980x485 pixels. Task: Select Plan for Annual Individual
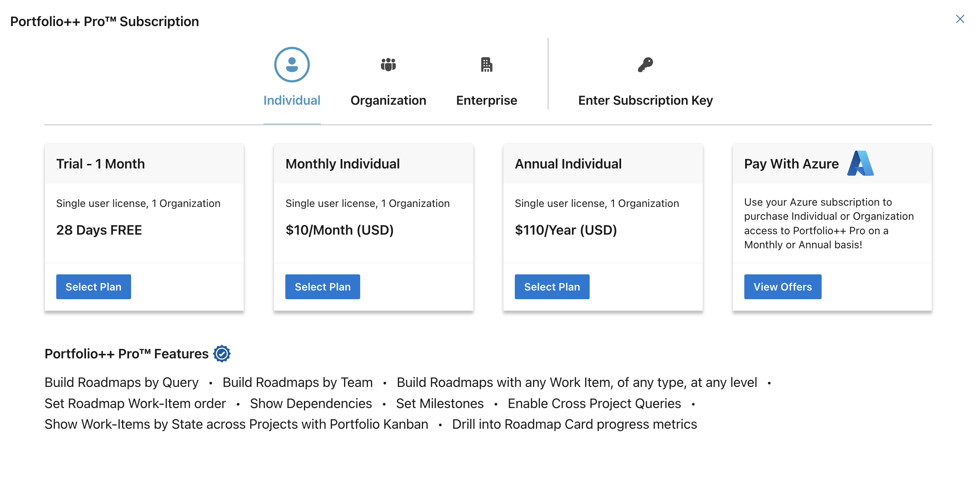552,286
